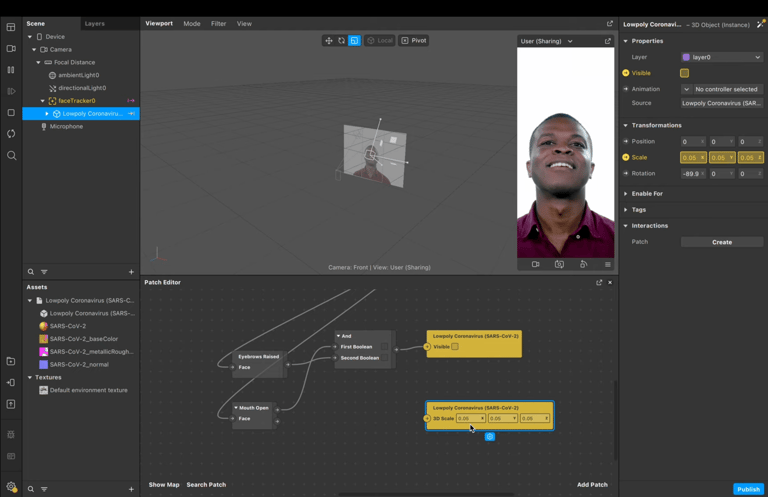The width and height of the screenshot is (768, 497).
Task: Click the upload export icon in left sidebar
Action: pyautogui.click(x=11, y=404)
